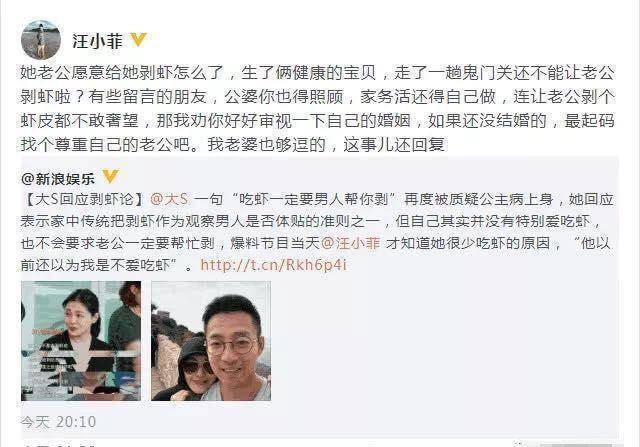640x447 pixels.
Task: View the first photo of the woman talking
Action: click(81, 341)
